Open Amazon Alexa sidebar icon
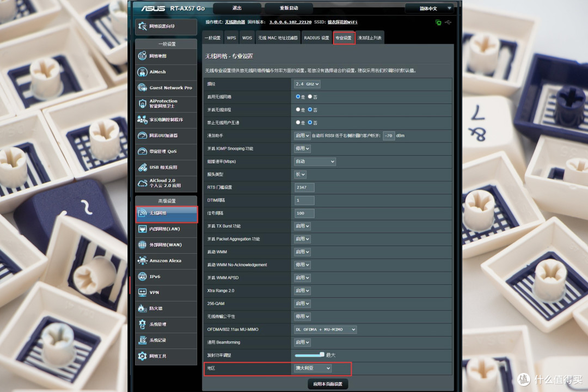The image size is (588, 392). coord(142,260)
